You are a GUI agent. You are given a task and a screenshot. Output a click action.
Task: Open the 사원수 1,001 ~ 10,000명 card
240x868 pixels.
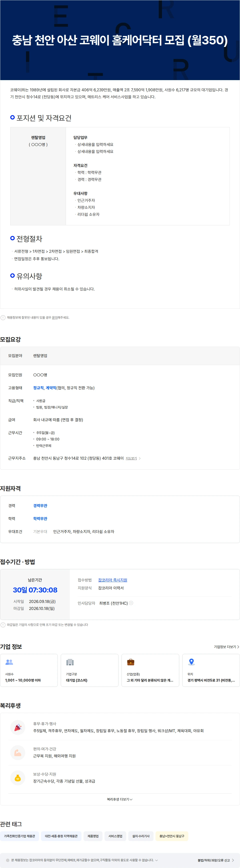click(x=29, y=670)
